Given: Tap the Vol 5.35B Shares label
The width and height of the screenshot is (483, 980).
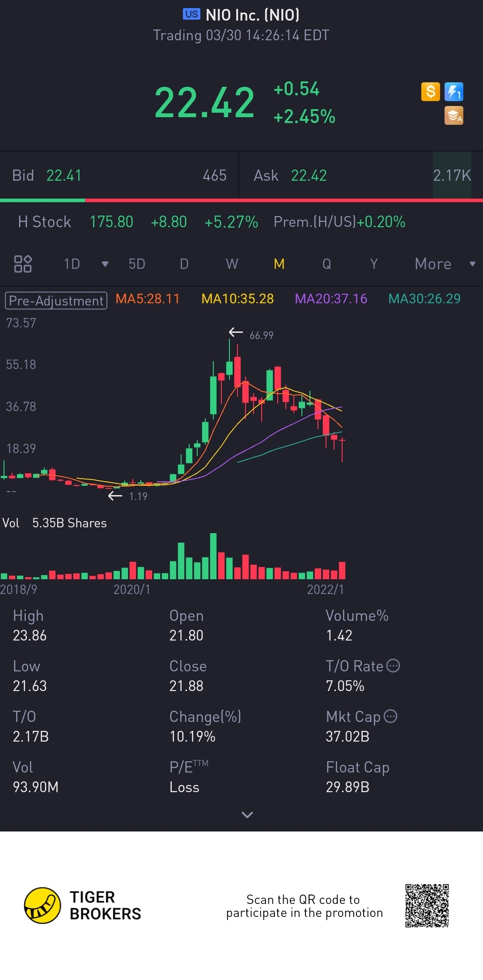Looking at the screenshot, I should pos(55,523).
